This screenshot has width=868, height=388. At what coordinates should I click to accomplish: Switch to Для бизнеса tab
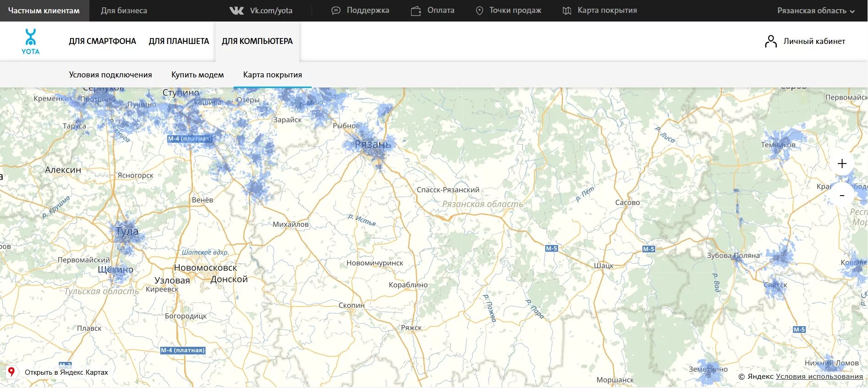pos(124,11)
